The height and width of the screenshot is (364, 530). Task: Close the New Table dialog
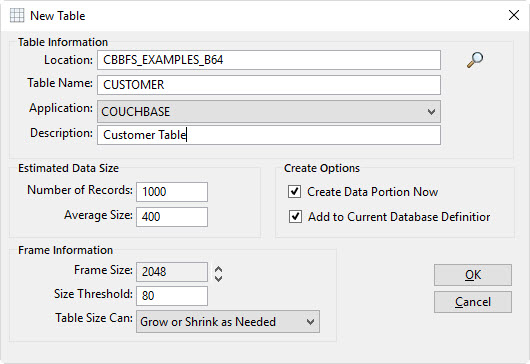coord(514,15)
